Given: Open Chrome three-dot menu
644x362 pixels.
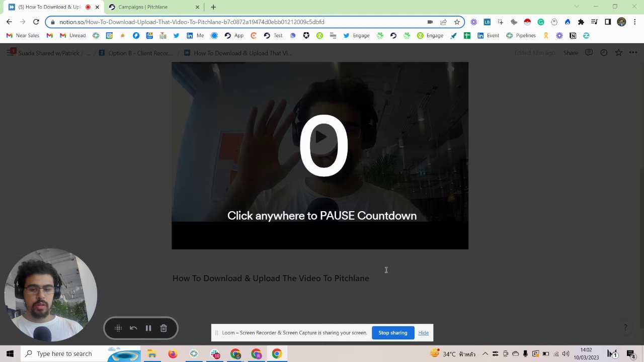Looking at the screenshot, I should point(635,22).
